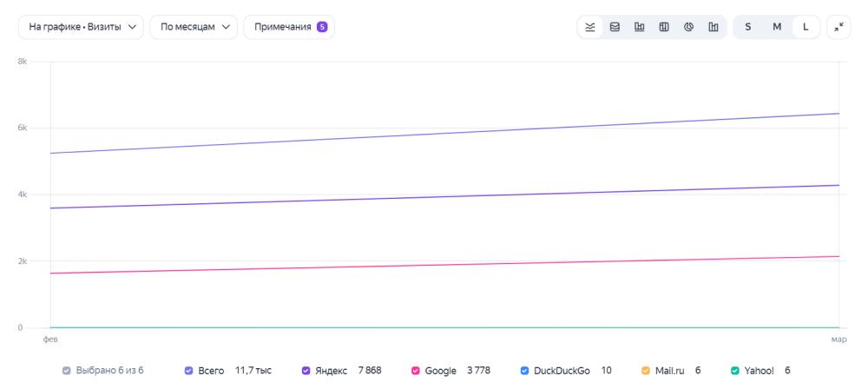868x389 pixels.
Task: Click the purple badge showing 5 notes
Action: click(322, 27)
